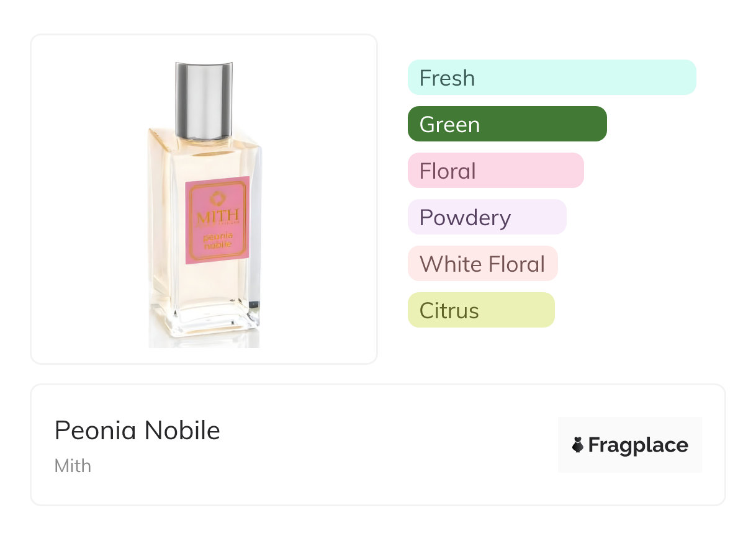This screenshot has height=536, width=756.
Task: Pick the lavender Powdery accord bar
Action: (x=487, y=217)
